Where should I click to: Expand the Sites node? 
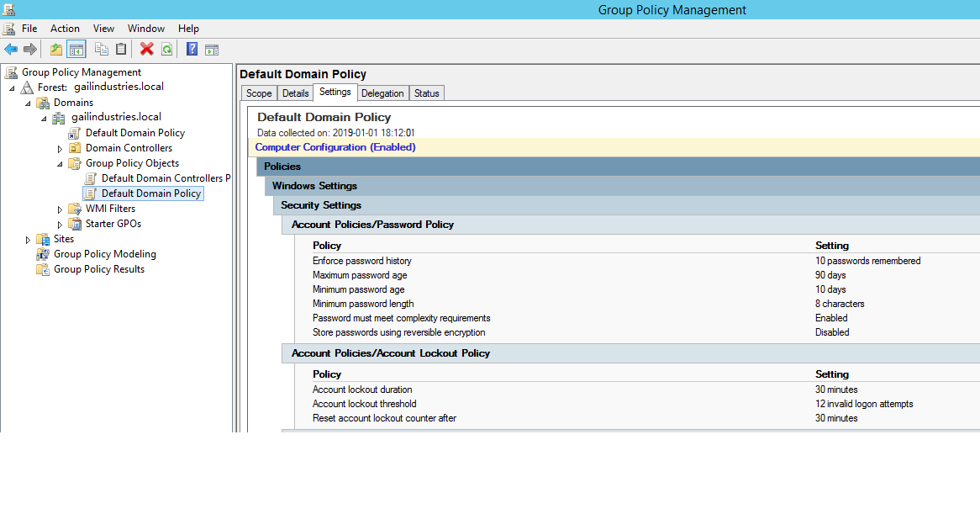coord(28,238)
